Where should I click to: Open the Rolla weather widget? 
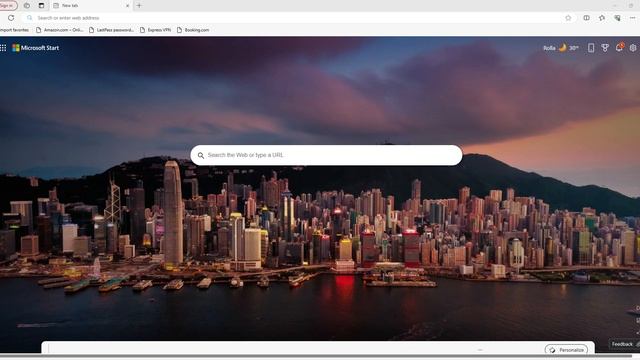[561, 48]
